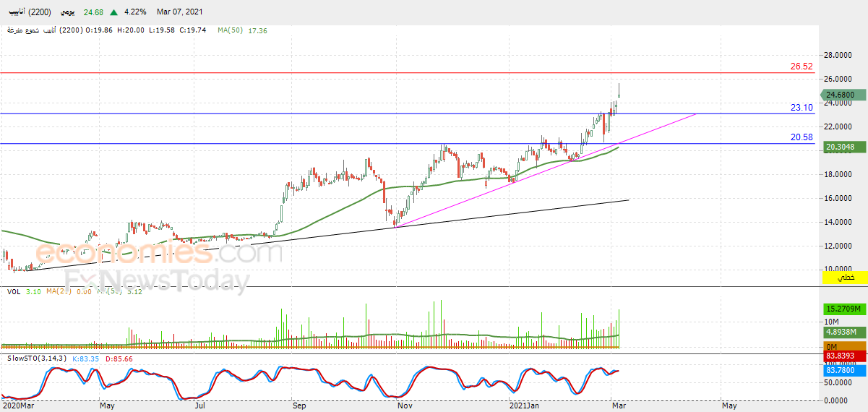Click the green MA value tag 20.3048
The width and height of the screenshot is (868, 412).
coord(840,147)
